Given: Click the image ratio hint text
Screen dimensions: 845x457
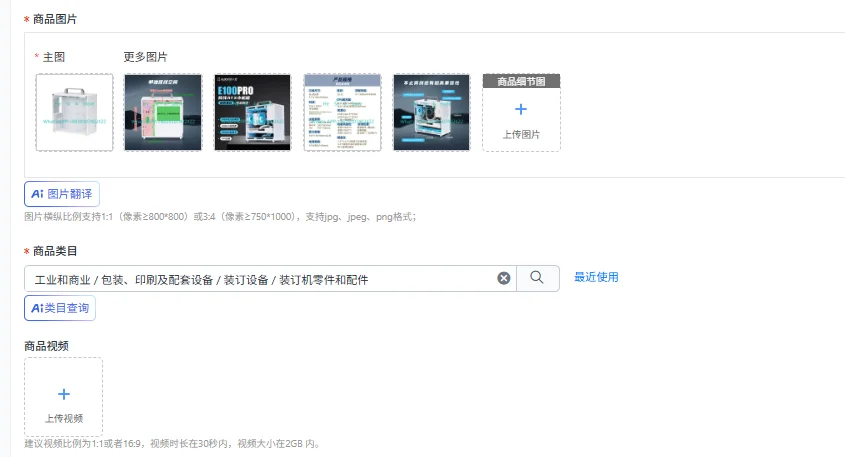Looking at the screenshot, I should click(220, 217).
